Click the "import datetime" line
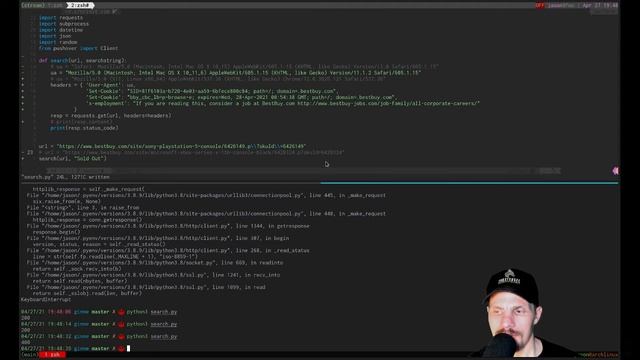Viewport: 640px width, 360px height. pyautogui.click(x=61, y=30)
